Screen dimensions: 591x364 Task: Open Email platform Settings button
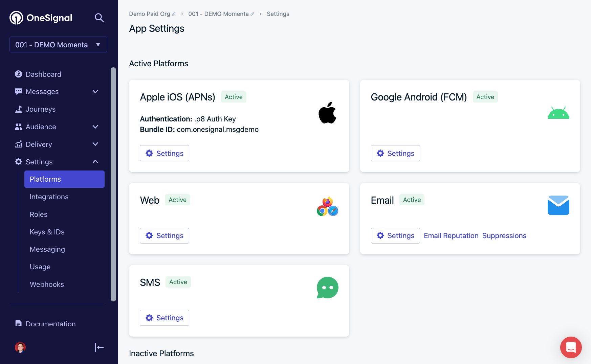pos(395,236)
